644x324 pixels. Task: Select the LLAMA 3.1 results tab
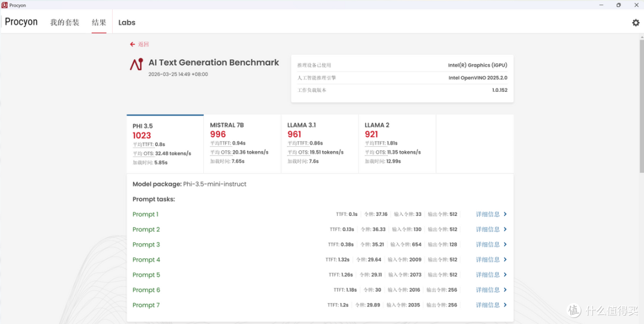pyautogui.click(x=320, y=144)
